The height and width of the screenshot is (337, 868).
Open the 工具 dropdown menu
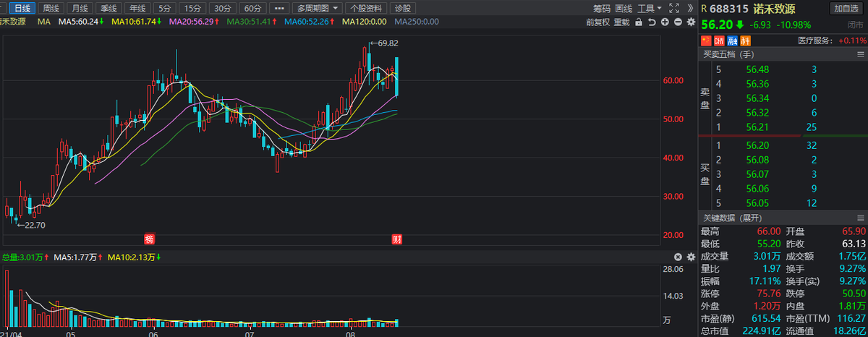coord(649,9)
